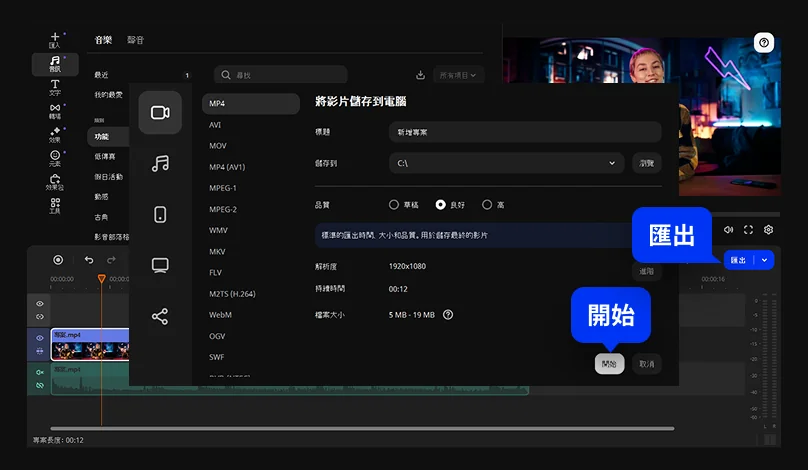Open the 文字 titles tool

[55, 88]
